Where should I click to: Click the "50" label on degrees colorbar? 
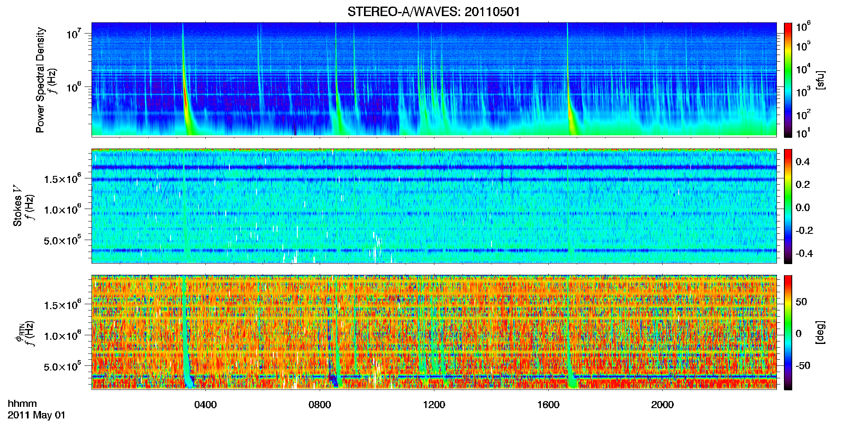(801, 302)
